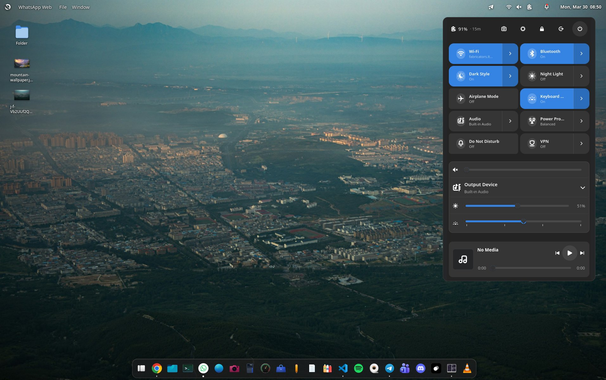The width and height of the screenshot is (606, 380).
Task: Click the keyboard backlight slider
Action: [524, 222]
